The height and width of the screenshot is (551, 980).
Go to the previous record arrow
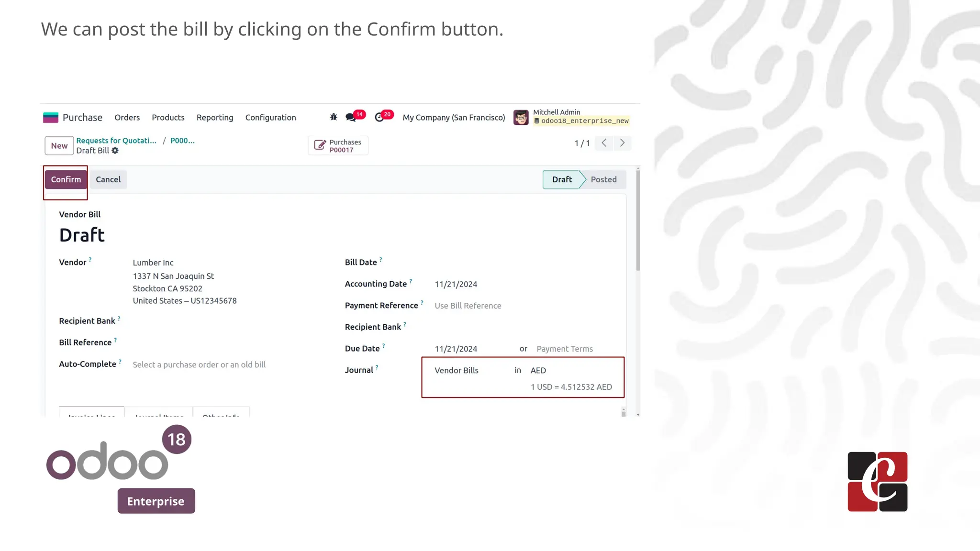[604, 143]
